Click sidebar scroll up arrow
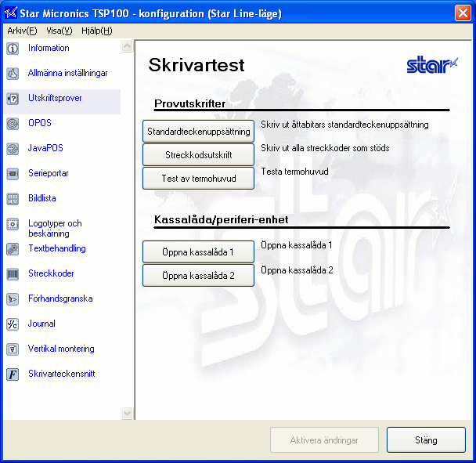 coord(127,46)
